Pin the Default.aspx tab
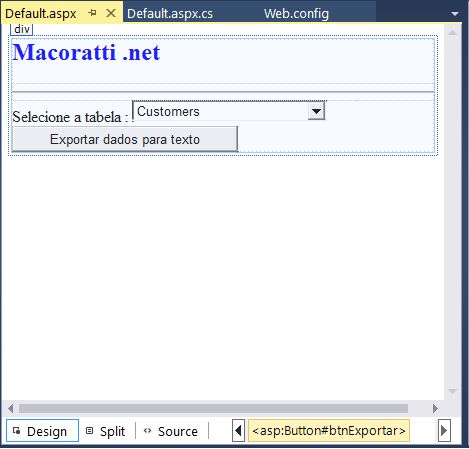469x449 pixels. tap(93, 13)
